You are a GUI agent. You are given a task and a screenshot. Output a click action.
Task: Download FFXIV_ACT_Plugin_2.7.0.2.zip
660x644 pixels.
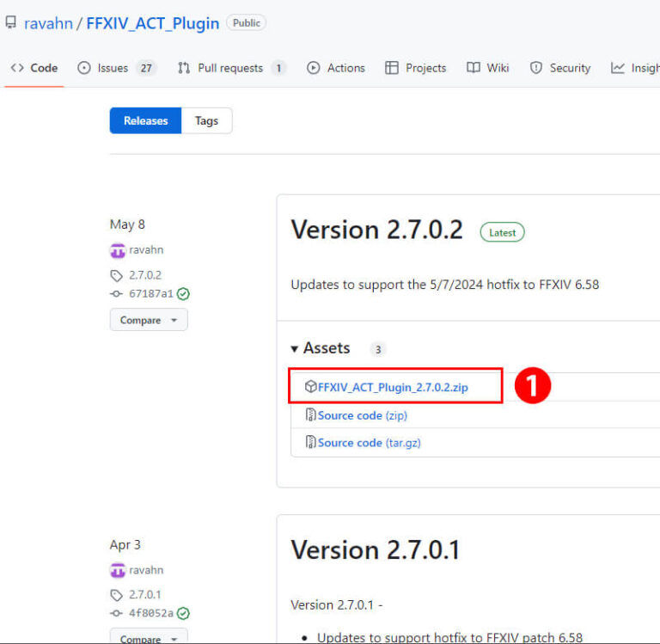point(393,388)
